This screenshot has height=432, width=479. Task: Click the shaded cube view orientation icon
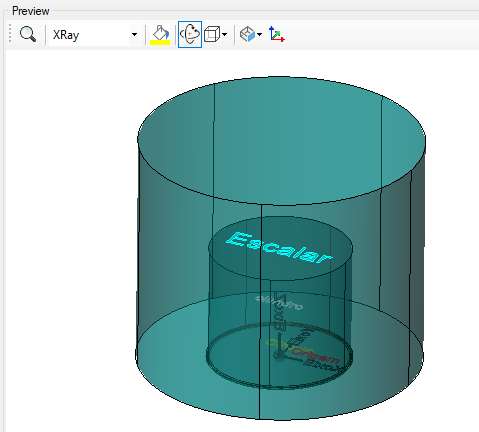[247, 34]
